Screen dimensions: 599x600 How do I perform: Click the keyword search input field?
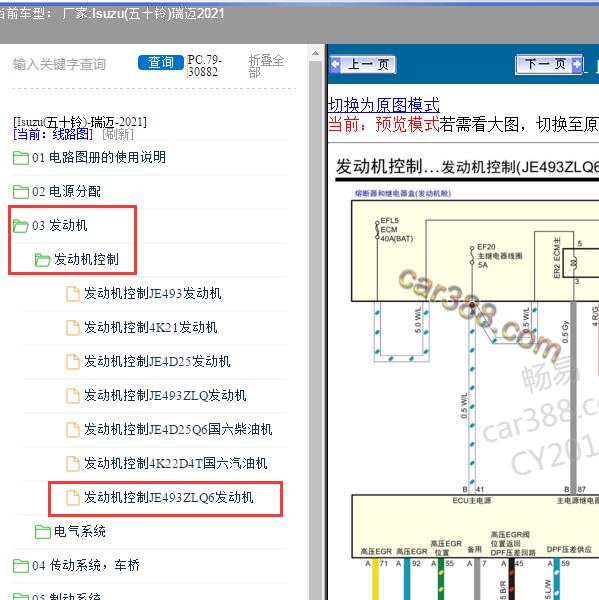coord(72,64)
